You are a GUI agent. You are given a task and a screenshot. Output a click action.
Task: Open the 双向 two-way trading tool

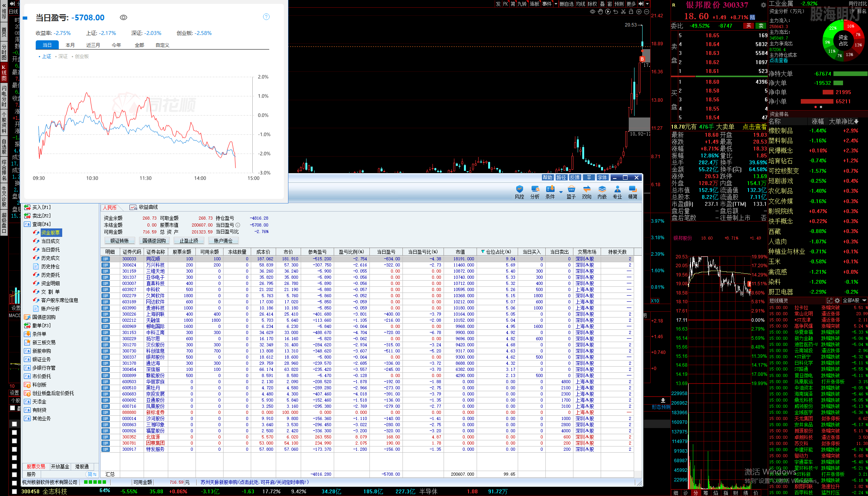click(x=586, y=192)
